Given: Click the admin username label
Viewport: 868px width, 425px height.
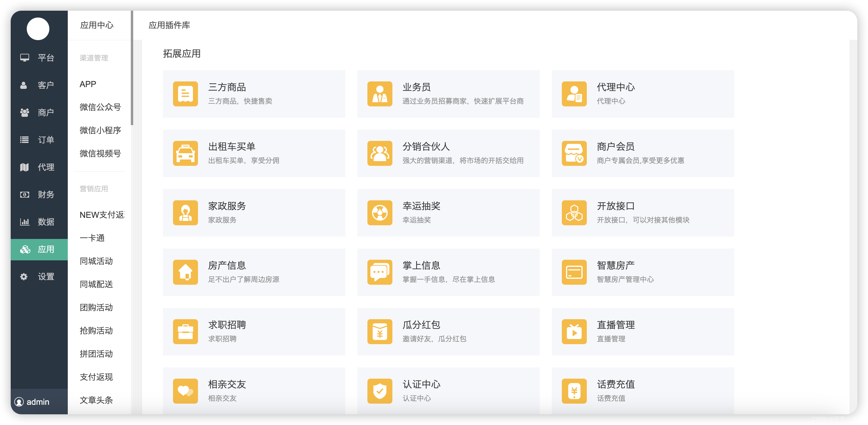Looking at the screenshot, I should [x=38, y=402].
